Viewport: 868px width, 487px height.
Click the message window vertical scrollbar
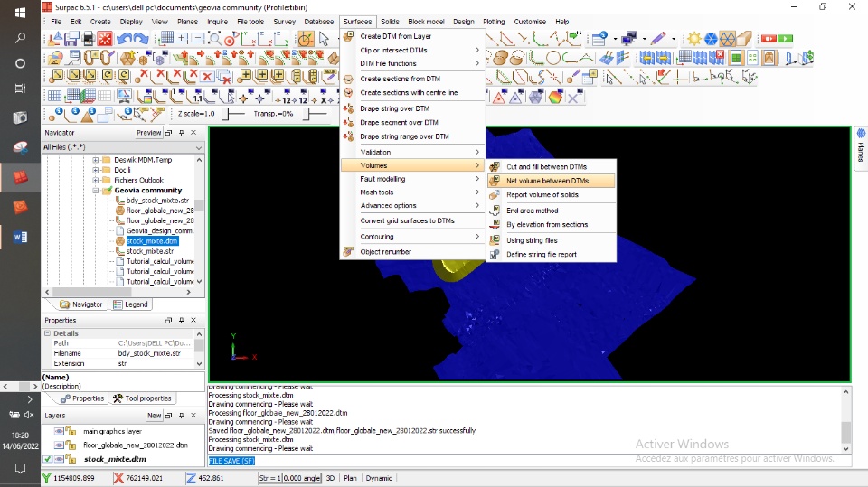click(846, 421)
